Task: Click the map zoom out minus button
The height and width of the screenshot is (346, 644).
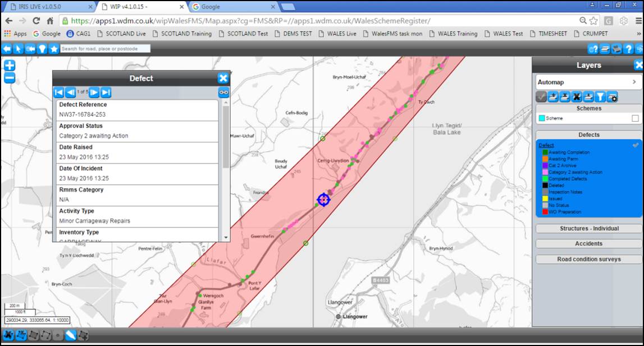Action: (10, 78)
